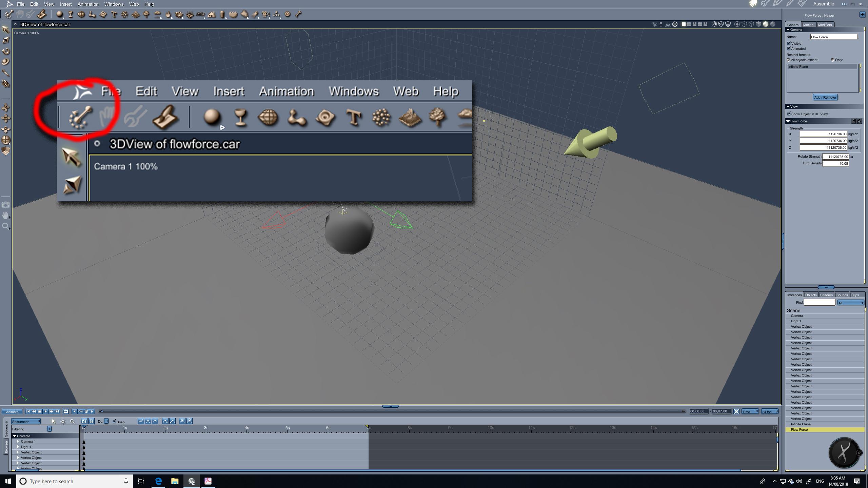Click the sphere primitive tool icon
The image size is (868, 488).
(59, 14)
